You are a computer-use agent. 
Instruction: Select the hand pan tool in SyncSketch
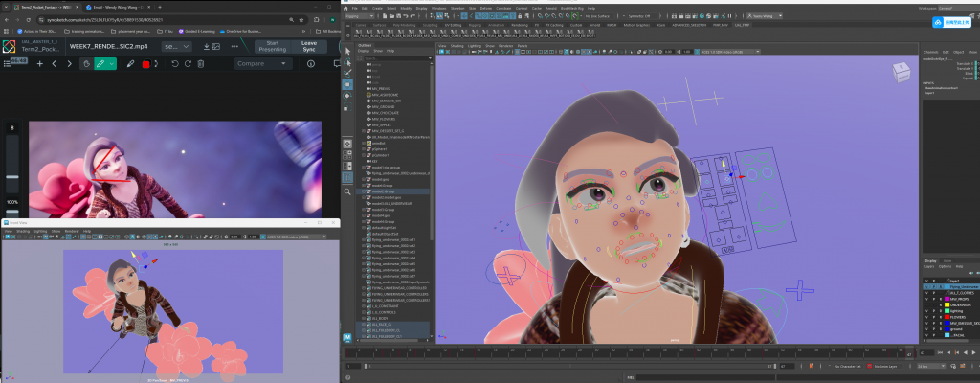pos(85,64)
